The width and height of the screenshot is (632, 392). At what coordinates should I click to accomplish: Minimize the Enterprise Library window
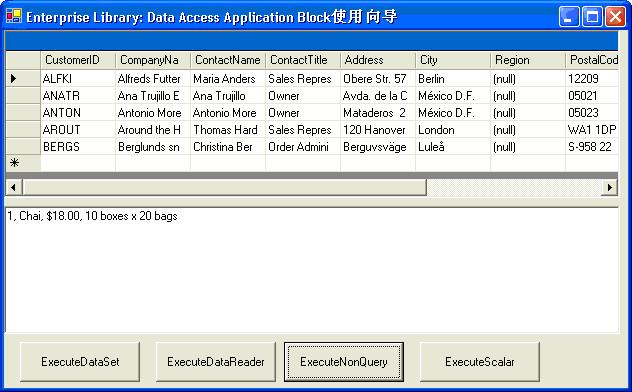[x=569, y=17]
